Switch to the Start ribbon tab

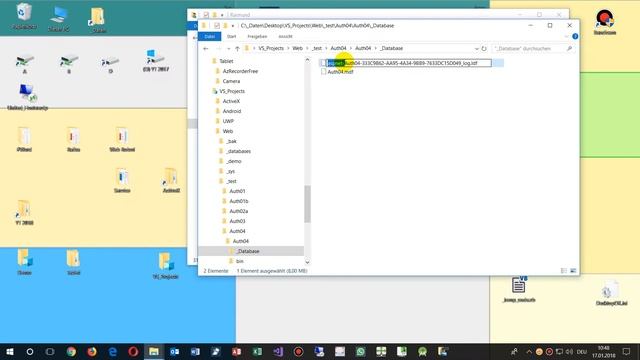[x=231, y=36]
